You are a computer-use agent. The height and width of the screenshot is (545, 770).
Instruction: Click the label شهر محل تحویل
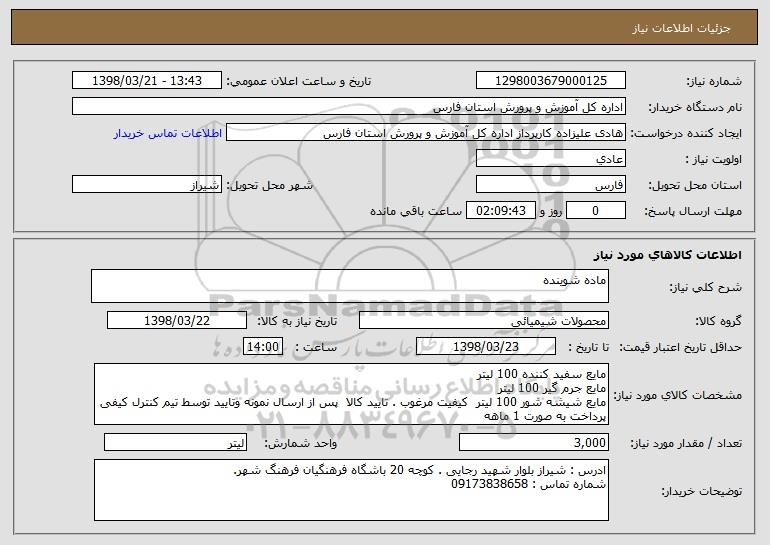(x=270, y=186)
